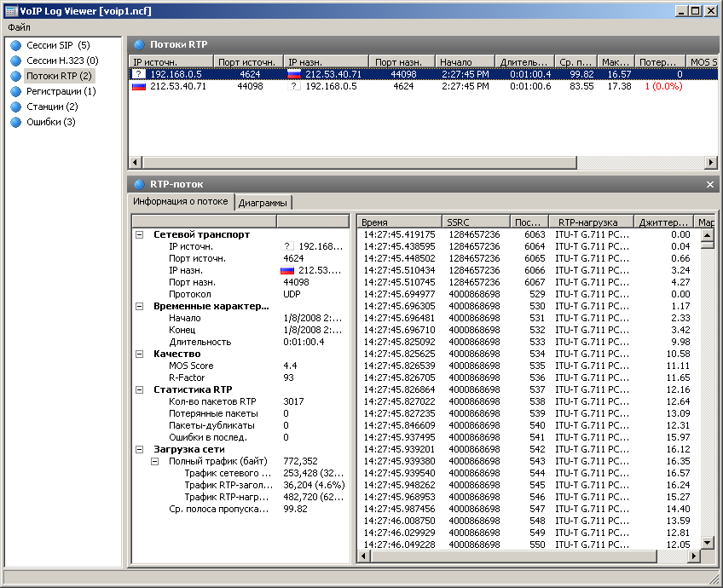Image resolution: width=723 pixels, height=588 pixels.
Task: Collapse the Статистика RTP group
Action: pos(139,389)
